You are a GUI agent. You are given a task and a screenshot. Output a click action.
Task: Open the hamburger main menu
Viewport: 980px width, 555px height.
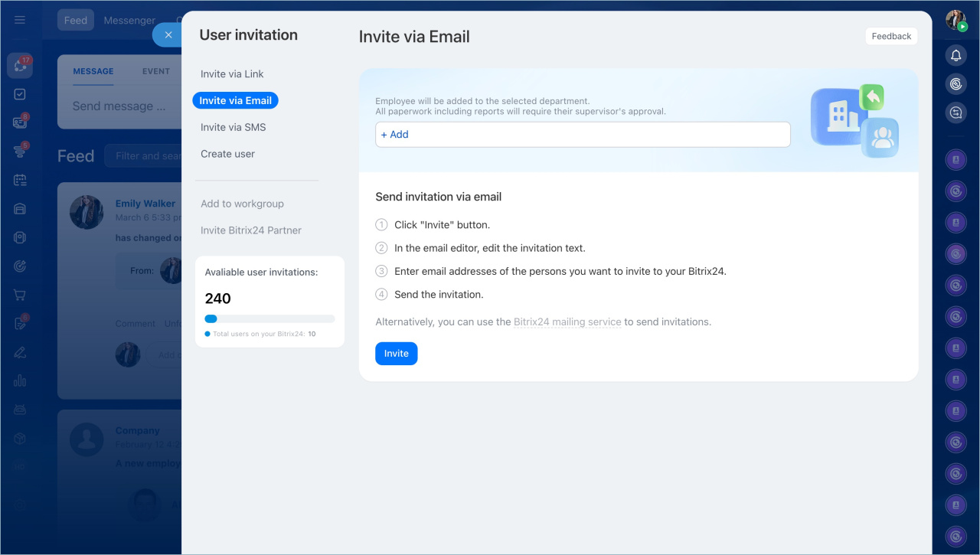[20, 20]
